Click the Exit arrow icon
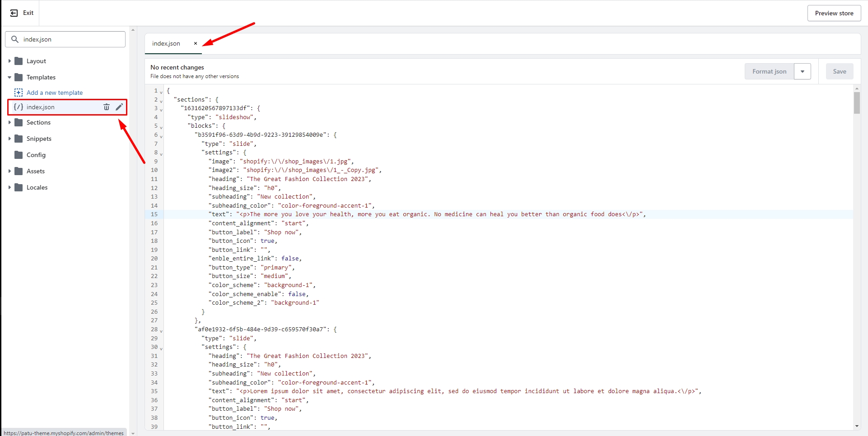Viewport: 868px width, 436px height. point(14,13)
